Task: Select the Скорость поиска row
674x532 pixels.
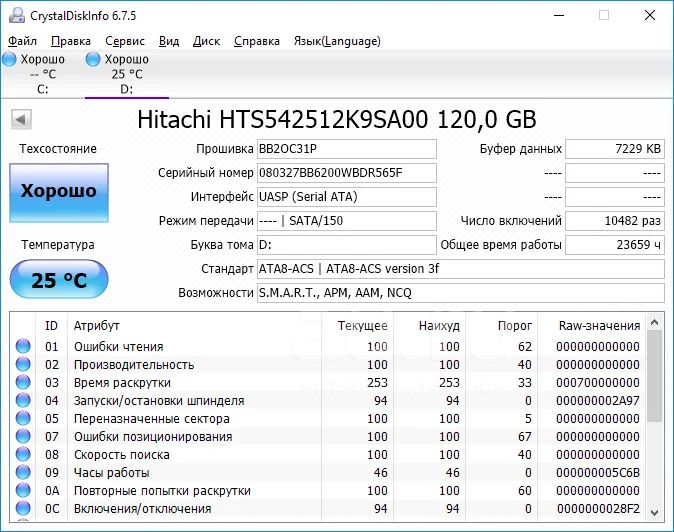Action: pos(328,455)
